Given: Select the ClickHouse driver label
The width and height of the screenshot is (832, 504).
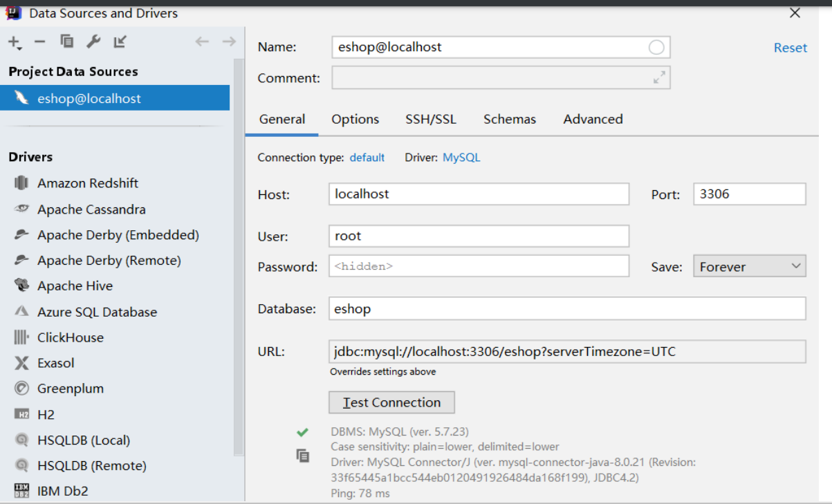Looking at the screenshot, I should [71, 337].
